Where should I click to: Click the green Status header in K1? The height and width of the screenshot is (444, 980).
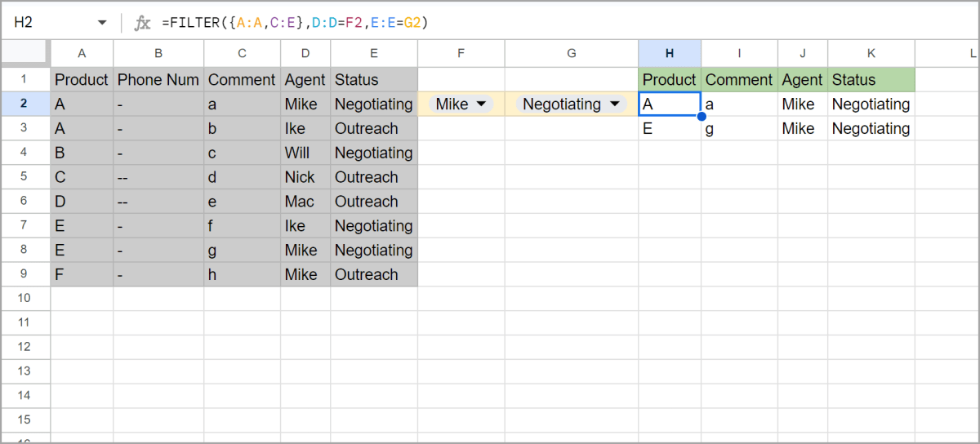coord(871,80)
